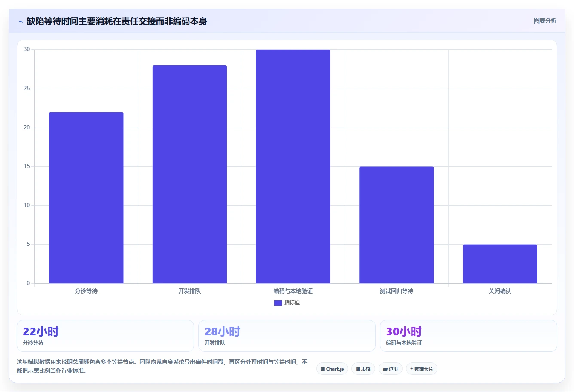
Task: Click the description paragraph starting 这组模拟数据
Action: pyautogui.click(x=162, y=366)
